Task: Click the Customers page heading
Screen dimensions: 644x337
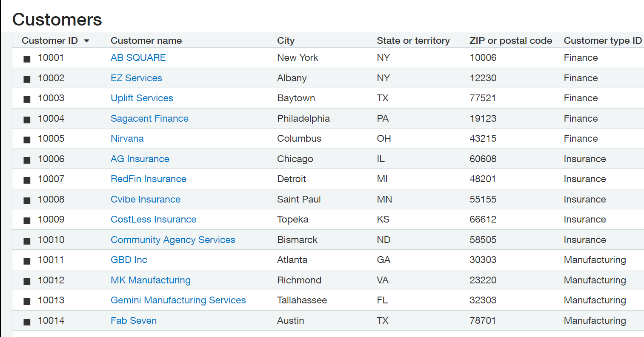Action: coord(57,19)
